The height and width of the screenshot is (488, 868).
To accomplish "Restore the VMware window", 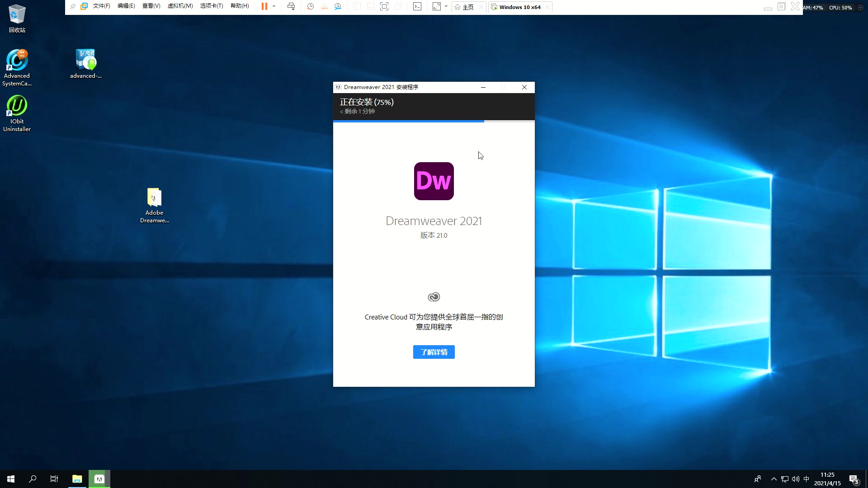I will pyautogui.click(x=781, y=6).
